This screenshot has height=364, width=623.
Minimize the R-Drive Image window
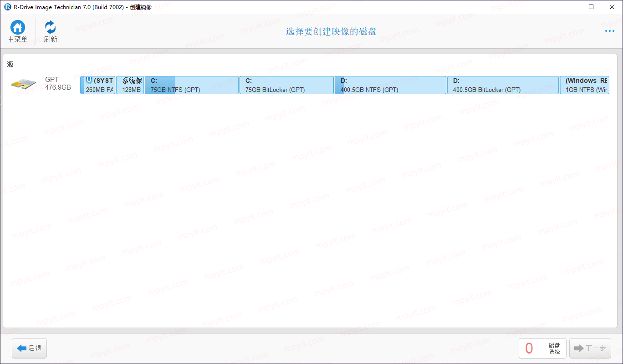click(x=570, y=7)
